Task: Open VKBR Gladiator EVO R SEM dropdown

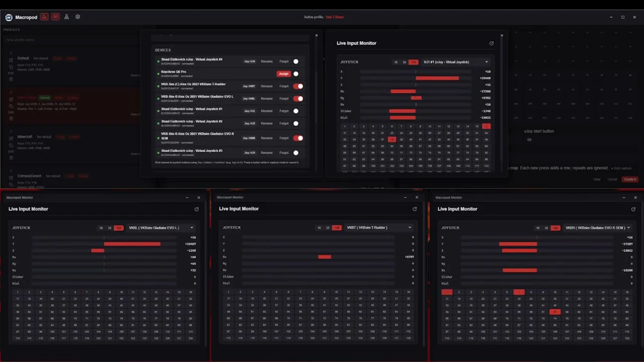Action: (x=598, y=228)
